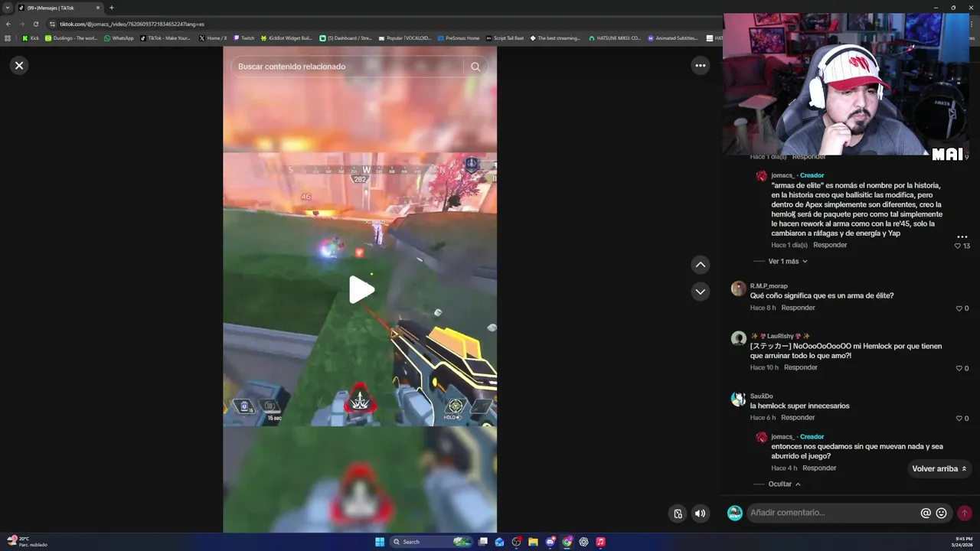The height and width of the screenshot is (551, 980).
Task: Open ChatGPT app from the taskbar
Action: point(583,542)
